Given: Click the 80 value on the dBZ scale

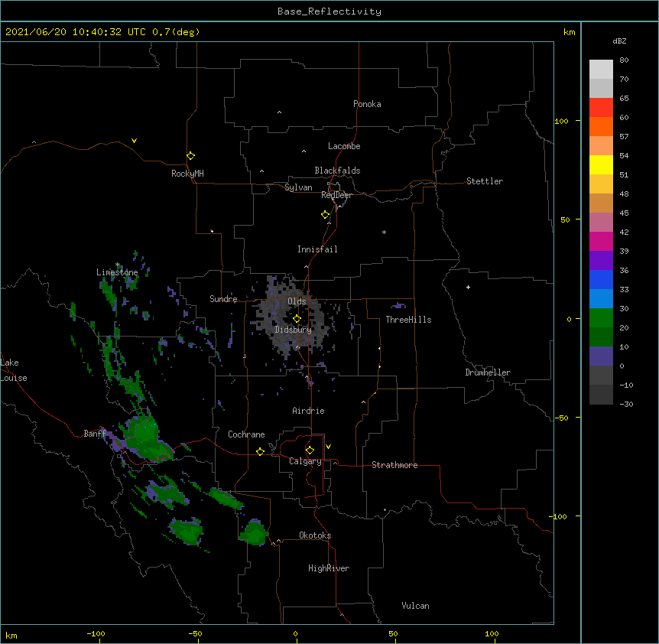Looking at the screenshot, I should pyautogui.click(x=624, y=60).
